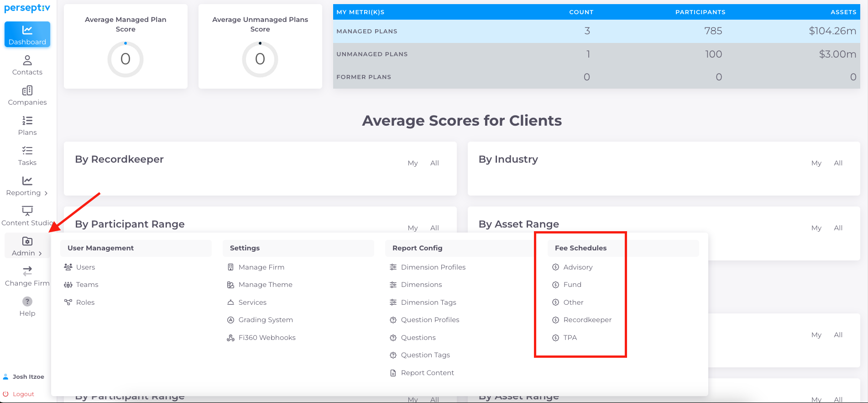This screenshot has height=403, width=868.
Task: Click the perseptiv logo
Action: pos(27,8)
